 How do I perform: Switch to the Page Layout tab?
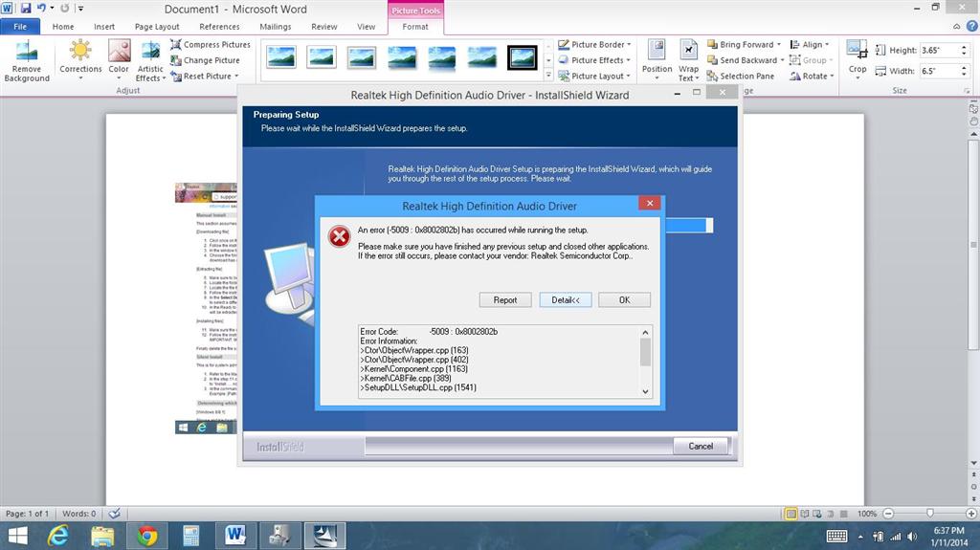click(x=157, y=26)
